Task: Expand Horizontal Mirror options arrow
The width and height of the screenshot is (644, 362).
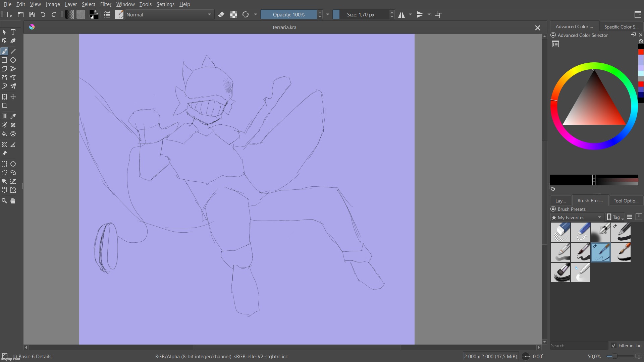Action: 410,14
